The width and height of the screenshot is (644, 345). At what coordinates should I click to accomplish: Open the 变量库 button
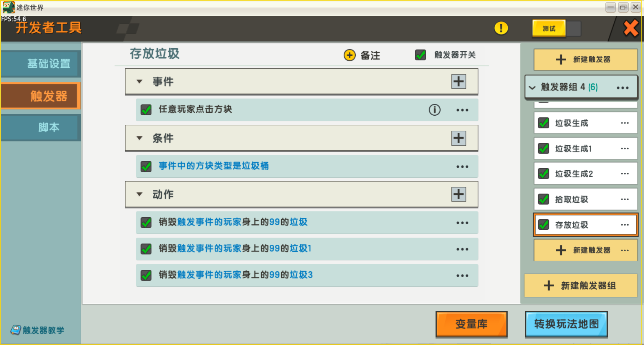pos(471,324)
